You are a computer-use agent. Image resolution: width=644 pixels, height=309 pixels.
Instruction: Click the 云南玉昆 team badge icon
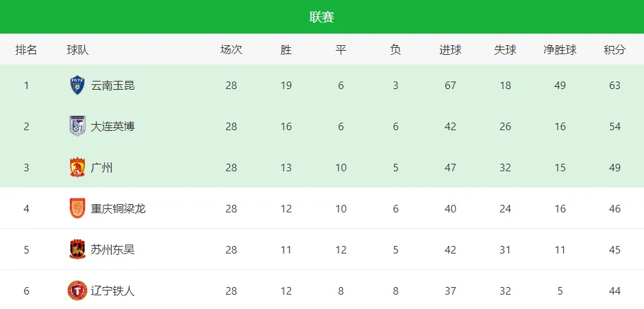(x=77, y=86)
